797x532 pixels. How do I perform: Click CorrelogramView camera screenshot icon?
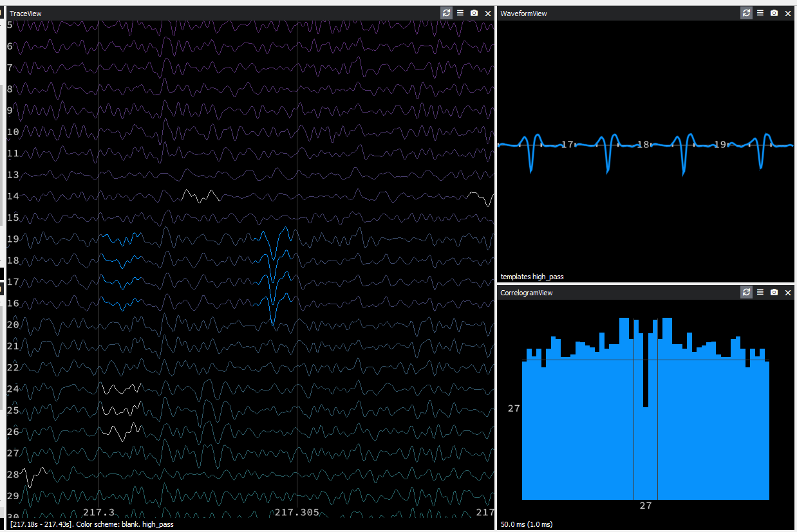(x=774, y=292)
